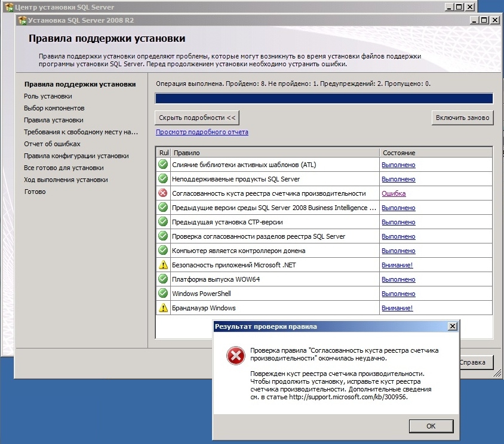Open Выполнено link for Windows PowerShell
The image size is (504, 444).
click(x=398, y=294)
